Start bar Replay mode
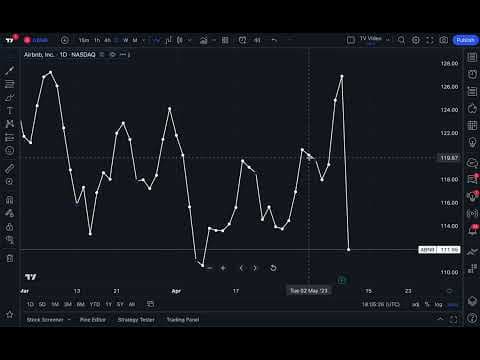Image resolution: width=480 pixels, height=360 pixels. [x=257, y=40]
